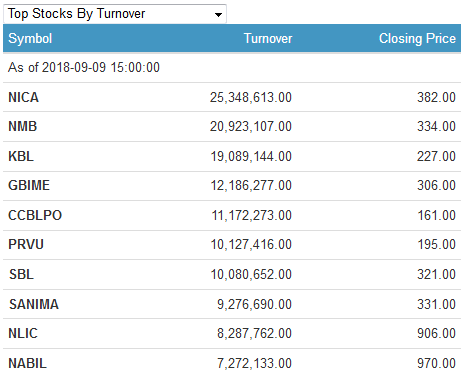Image resolution: width=466 pixels, height=373 pixels.
Task: Select the KBL stock symbol
Action: click(x=21, y=156)
